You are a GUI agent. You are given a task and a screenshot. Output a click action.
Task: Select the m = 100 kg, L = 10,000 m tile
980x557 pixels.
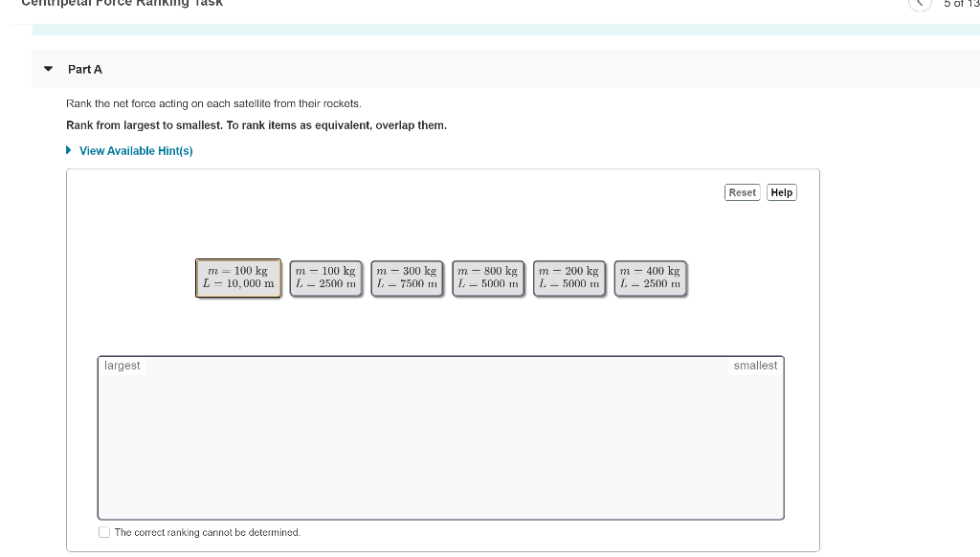(x=237, y=277)
